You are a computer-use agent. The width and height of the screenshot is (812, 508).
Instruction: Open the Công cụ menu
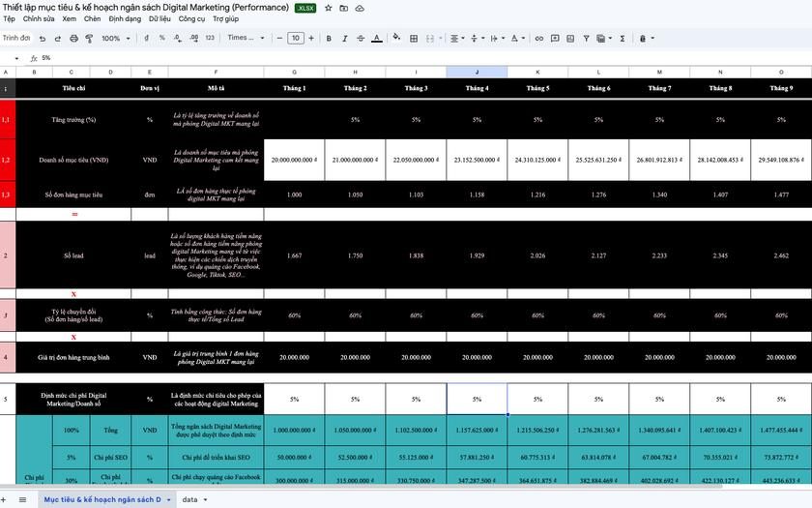[x=191, y=18]
